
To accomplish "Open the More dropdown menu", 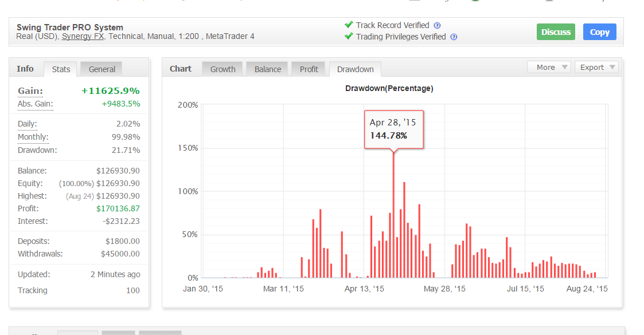I will point(549,67).
